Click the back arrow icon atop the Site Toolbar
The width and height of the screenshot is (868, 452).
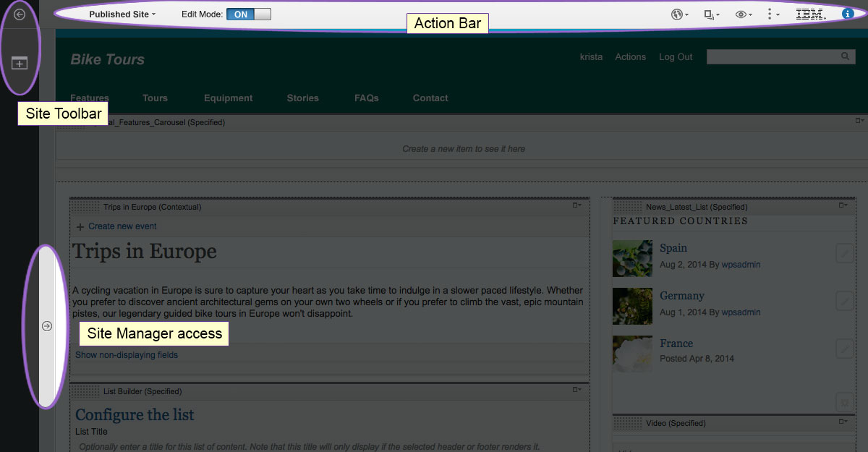coord(19,14)
